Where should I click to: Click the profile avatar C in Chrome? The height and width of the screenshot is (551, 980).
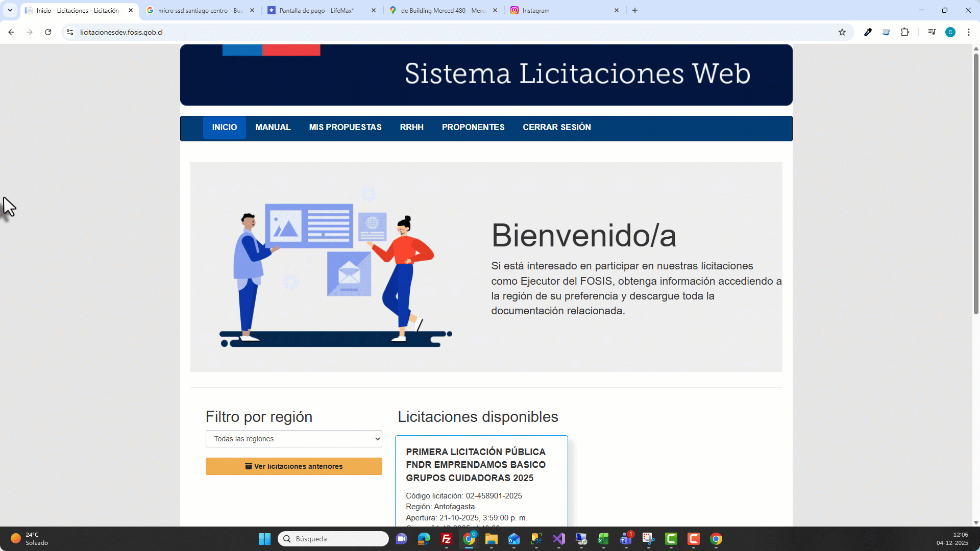[950, 32]
